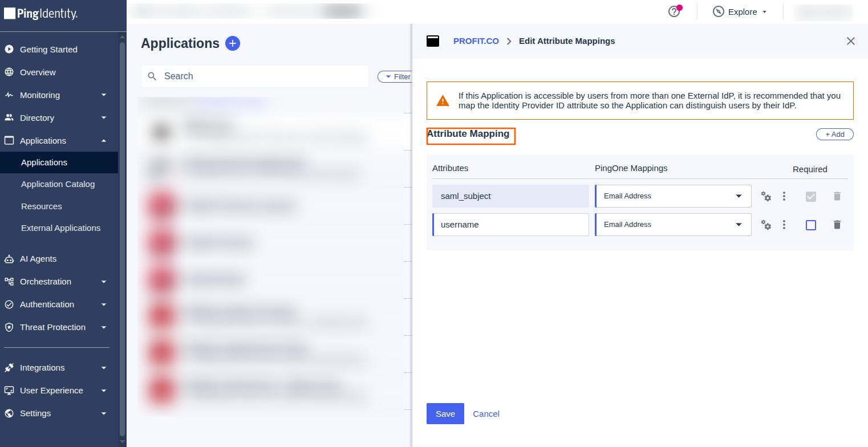Click the Getting Started play icon
868x447 pixels.
coord(9,50)
